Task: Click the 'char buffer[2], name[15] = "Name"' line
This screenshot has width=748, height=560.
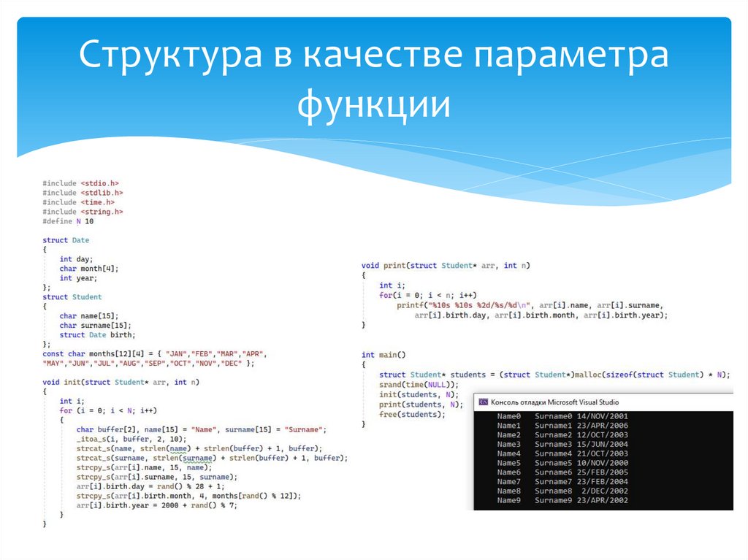Action: pos(202,430)
